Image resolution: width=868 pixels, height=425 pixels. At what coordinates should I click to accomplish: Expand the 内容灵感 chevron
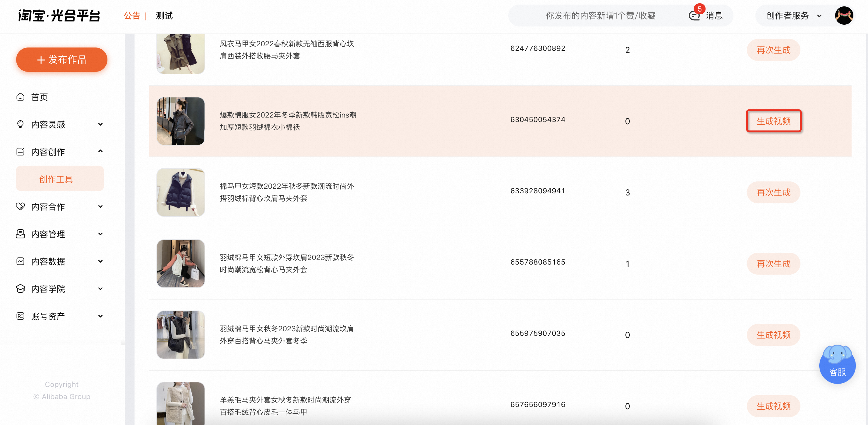[x=100, y=125]
